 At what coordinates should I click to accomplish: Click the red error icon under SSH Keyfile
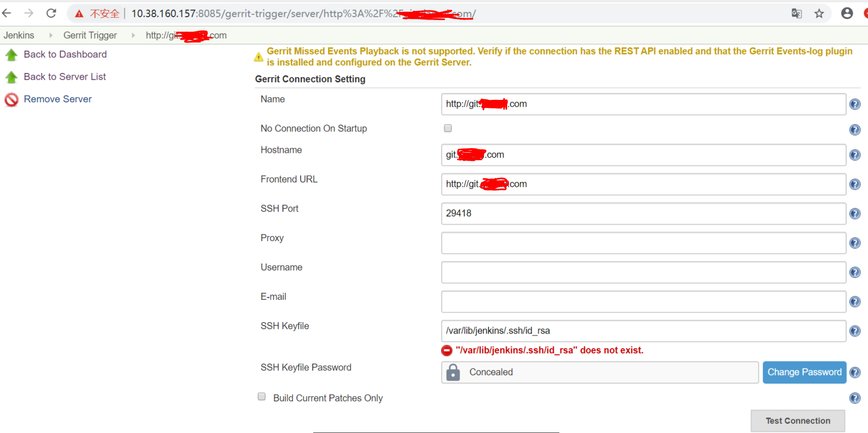446,350
